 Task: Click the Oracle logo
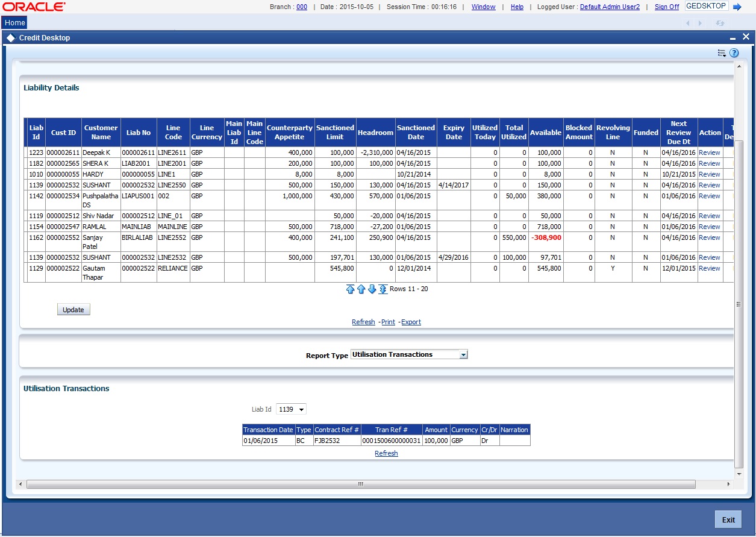pyautogui.click(x=34, y=7)
